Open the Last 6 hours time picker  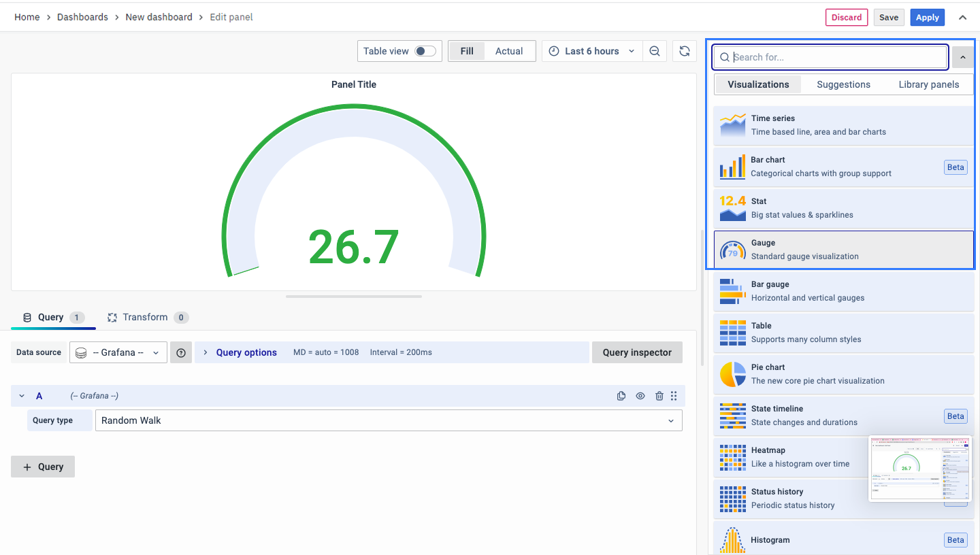[591, 51]
